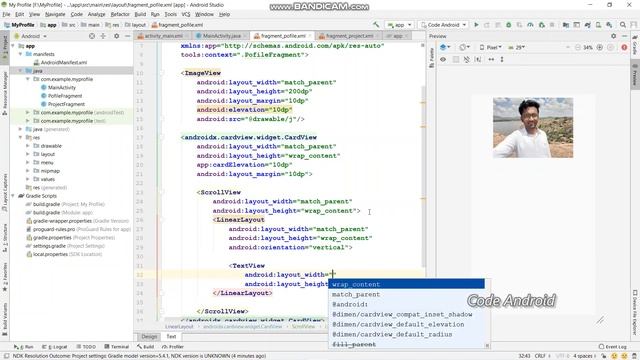This screenshot has width=640, height=360.
Task: Open the Profiler tool window
Action: [x=173, y=347]
